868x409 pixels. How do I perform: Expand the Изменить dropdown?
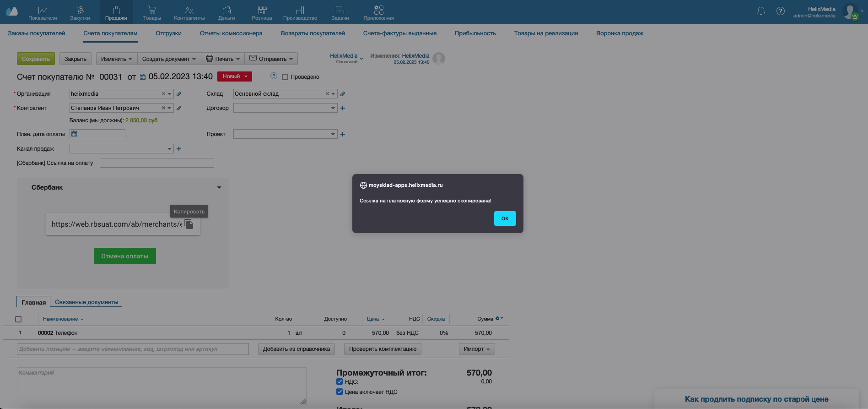pyautogui.click(x=117, y=59)
